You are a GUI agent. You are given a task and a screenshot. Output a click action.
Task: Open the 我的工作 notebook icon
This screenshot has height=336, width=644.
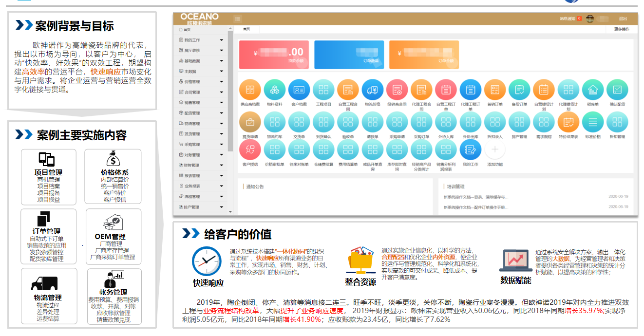471,150
